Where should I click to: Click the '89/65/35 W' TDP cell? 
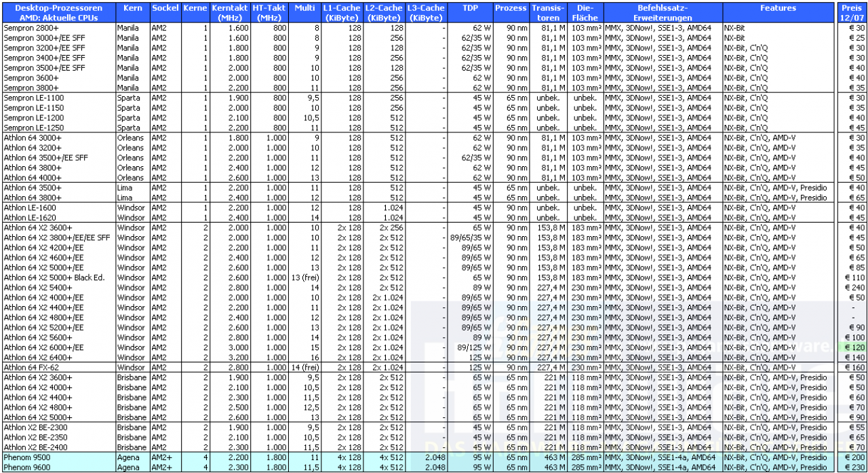click(x=471, y=238)
